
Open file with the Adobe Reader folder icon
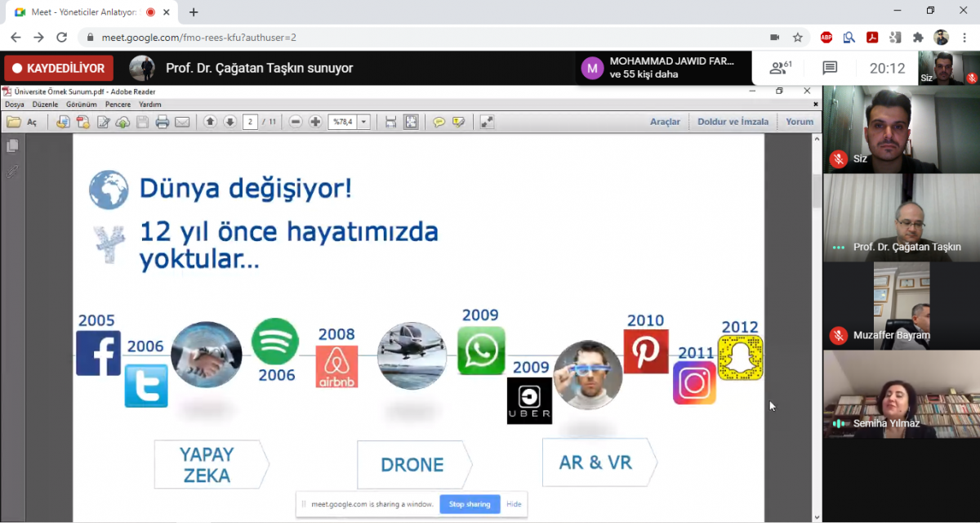click(x=13, y=122)
